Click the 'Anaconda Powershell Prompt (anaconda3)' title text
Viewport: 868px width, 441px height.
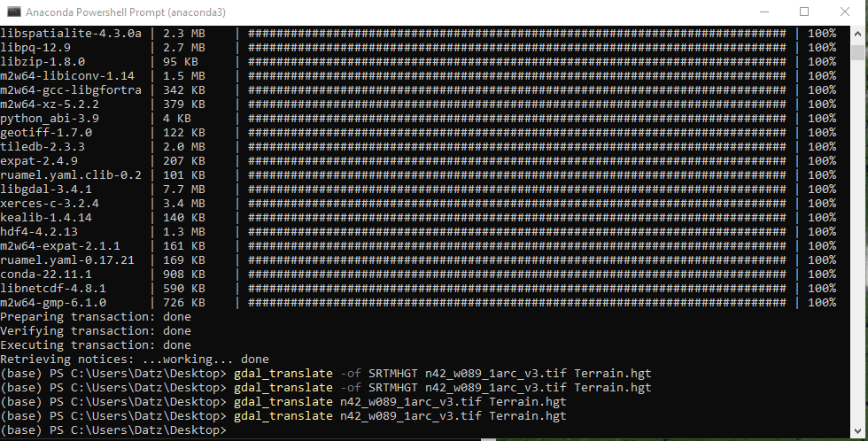(x=126, y=12)
